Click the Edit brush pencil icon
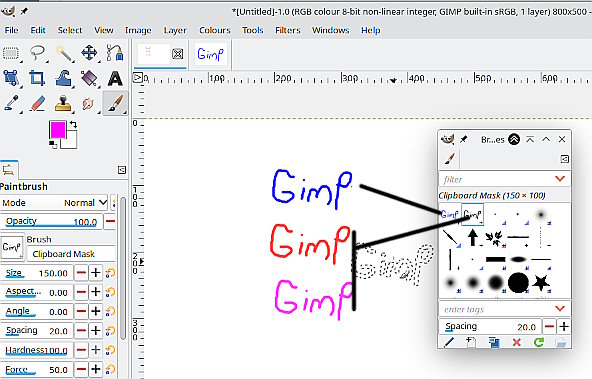Screen dimensions: 592x379 (x=449, y=342)
